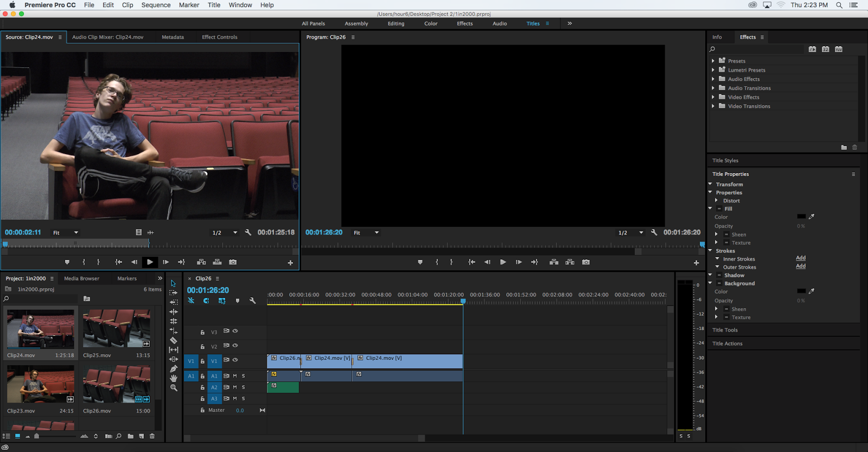This screenshot has width=868, height=452.
Task: Switch Project panel to list view
Action: point(7,436)
